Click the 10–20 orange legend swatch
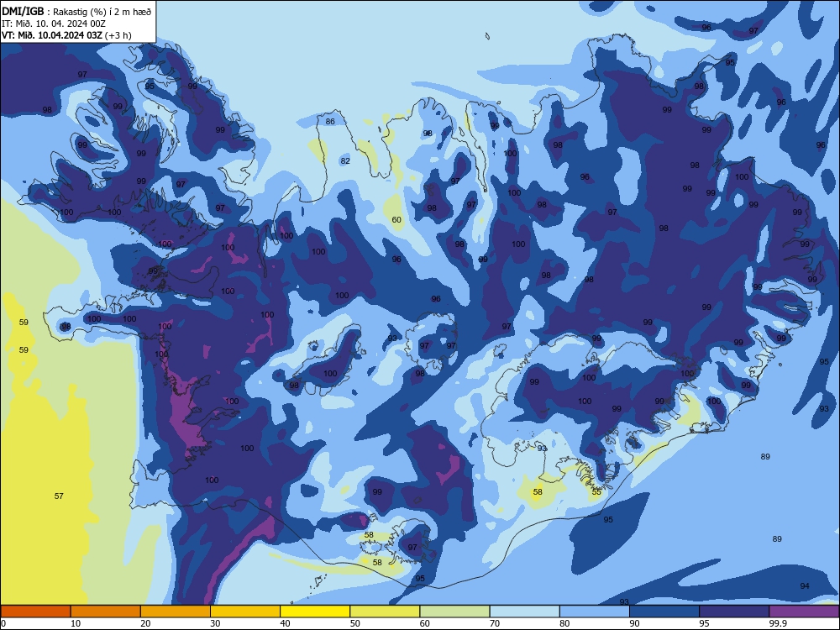Viewport: 840px width, 630px height. click(x=106, y=612)
